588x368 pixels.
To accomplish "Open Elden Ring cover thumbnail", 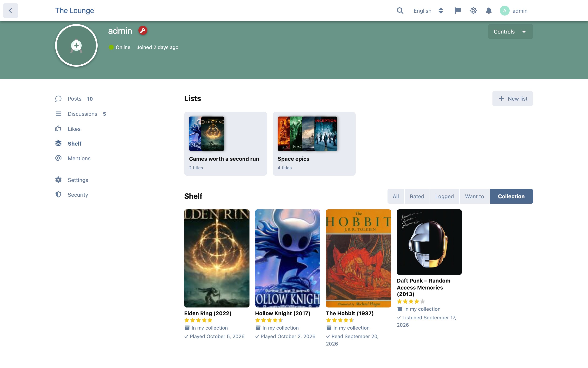I will click(217, 258).
